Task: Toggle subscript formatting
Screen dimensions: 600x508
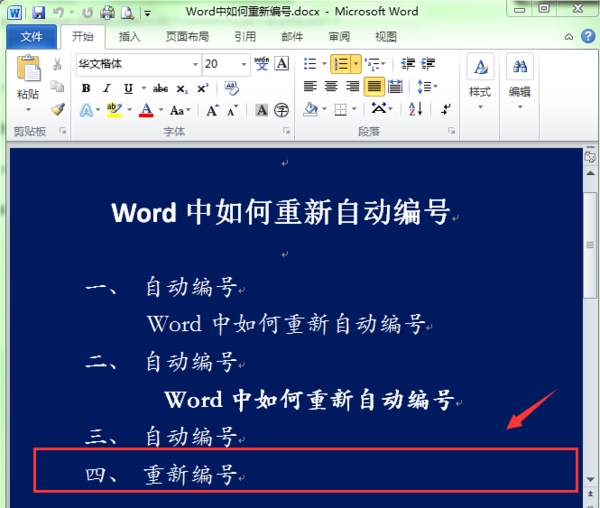Action: (x=182, y=89)
